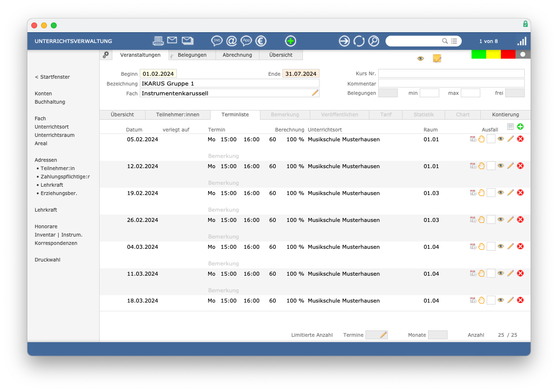Click the Beginn date field 01.02.2024

coord(158,74)
